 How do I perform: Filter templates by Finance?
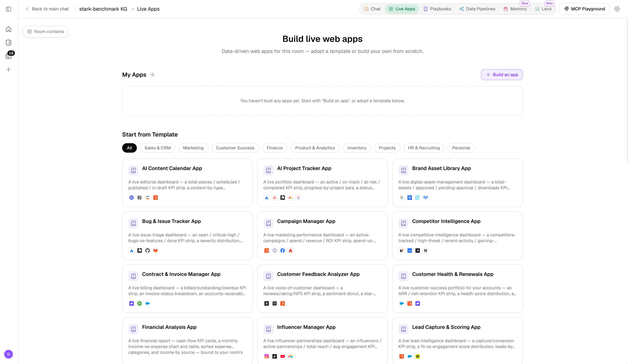[x=275, y=148]
